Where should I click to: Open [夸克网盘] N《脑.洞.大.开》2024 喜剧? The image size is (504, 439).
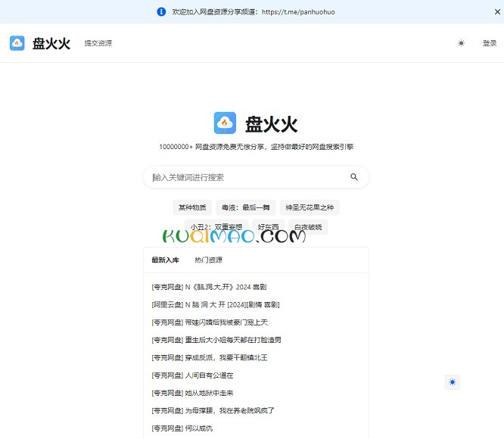pyautogui.click(x=209, y=287)
